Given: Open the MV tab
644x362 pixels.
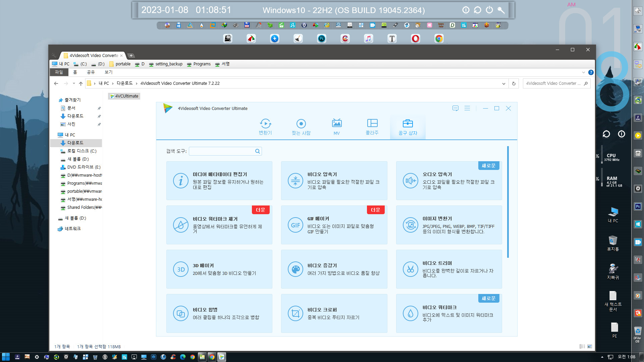Looking at the screenshot, I should coord(337,127).
